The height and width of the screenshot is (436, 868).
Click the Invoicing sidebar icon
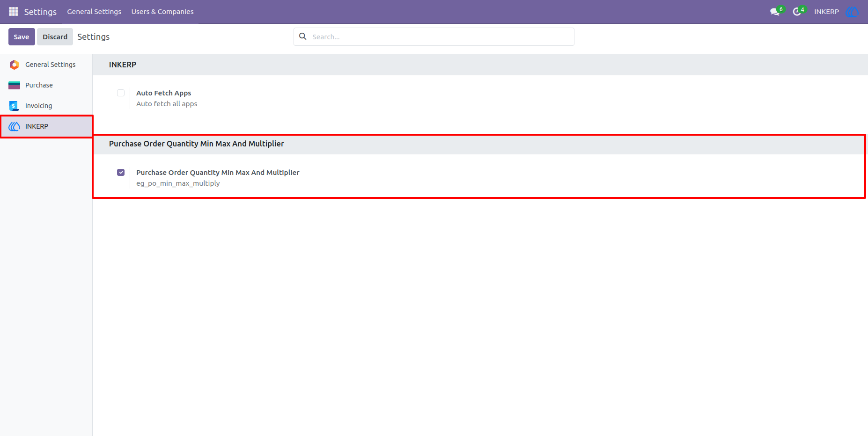[x=14, y=106]
